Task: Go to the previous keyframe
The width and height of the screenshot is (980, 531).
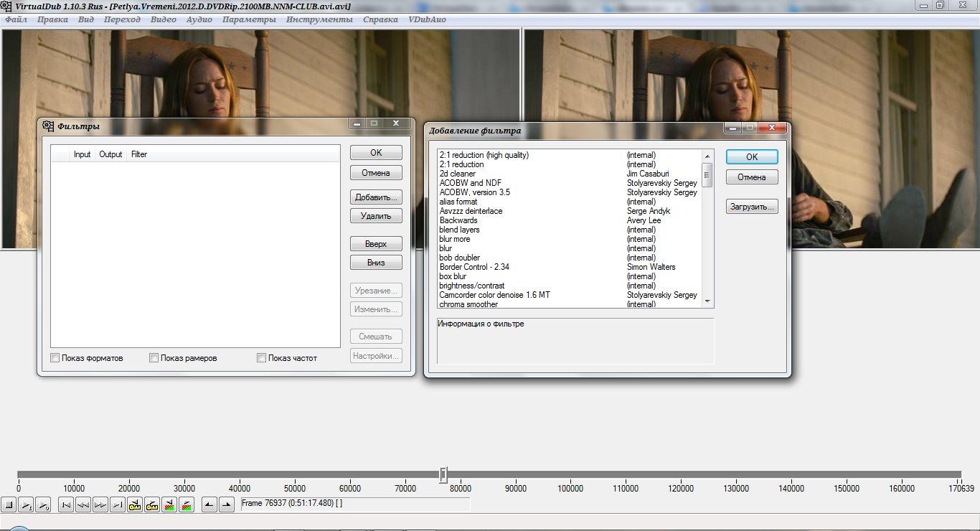Action: pyautogui.click(x=135, y=504)
